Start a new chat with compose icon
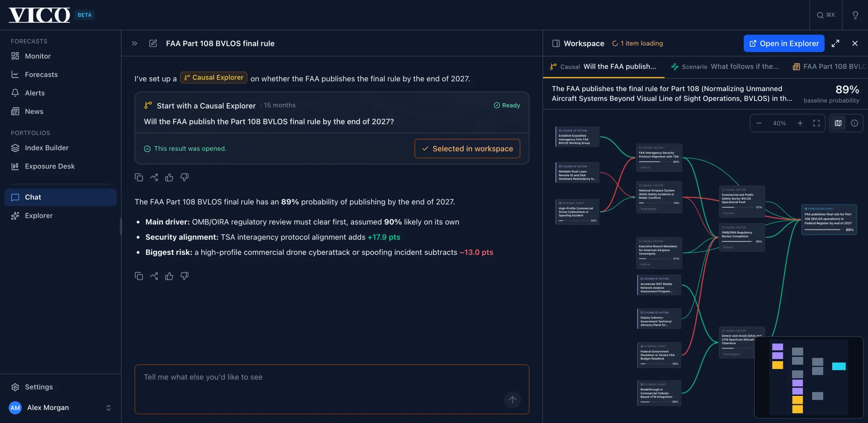Screen dimensions: 868x423 point(153,43)
